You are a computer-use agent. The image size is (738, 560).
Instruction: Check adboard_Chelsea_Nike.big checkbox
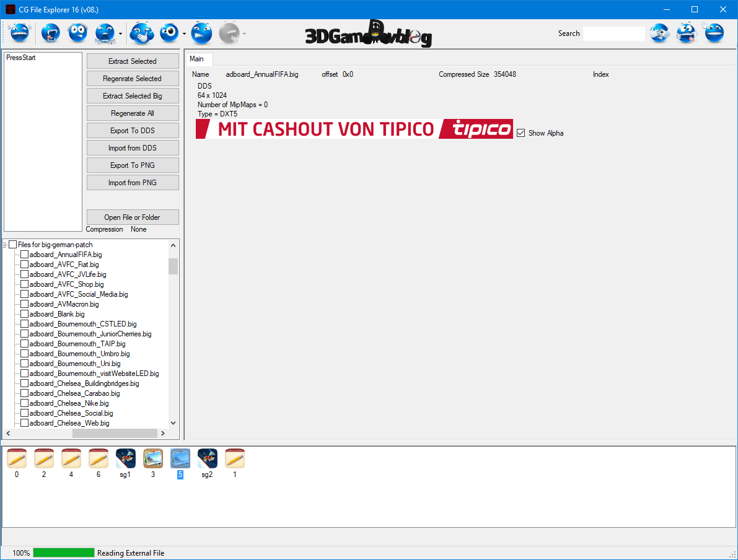pyautogui.click(x=24, y=403)
